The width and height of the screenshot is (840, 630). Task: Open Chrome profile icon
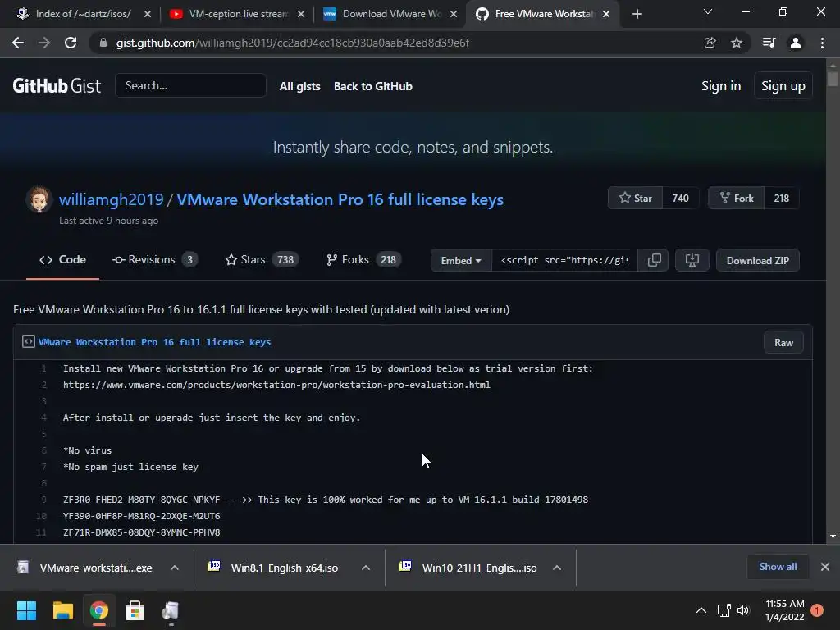(x=796, y=43)
